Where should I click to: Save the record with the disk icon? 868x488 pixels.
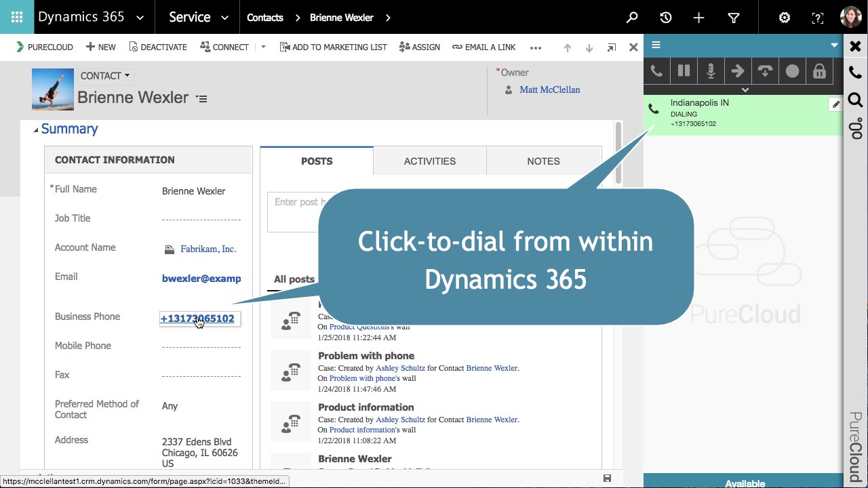pyautogui.click(x=608, y=479)
